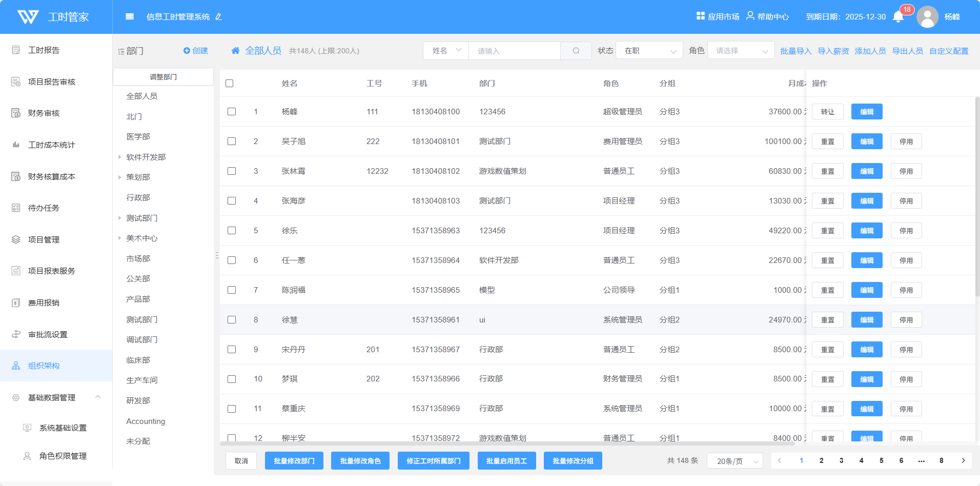
Task: Click the home icon beside 全部人员
Action: [235, 51]
